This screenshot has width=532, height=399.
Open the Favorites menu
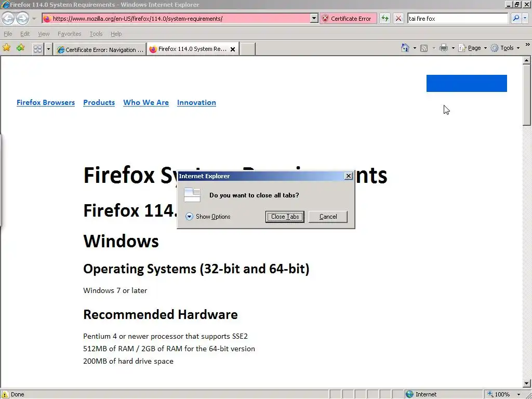(69, 34)
